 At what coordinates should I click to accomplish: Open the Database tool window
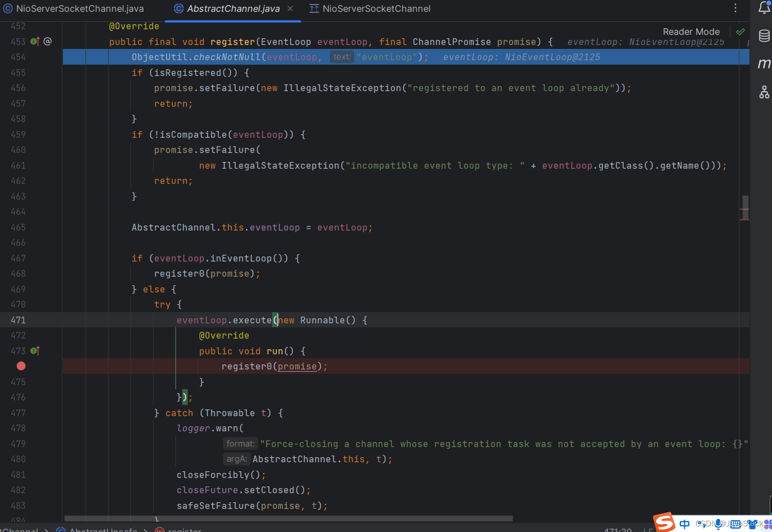click(764, 36)
